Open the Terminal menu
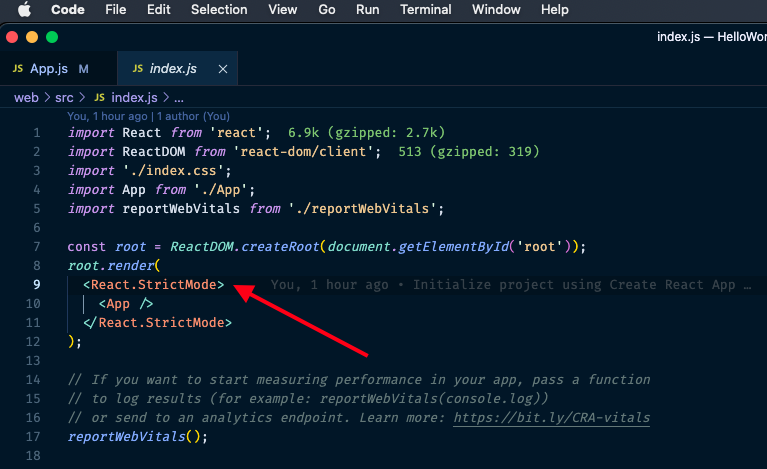The width and height of the screenshot is (767, 469). tap(425, 10)
